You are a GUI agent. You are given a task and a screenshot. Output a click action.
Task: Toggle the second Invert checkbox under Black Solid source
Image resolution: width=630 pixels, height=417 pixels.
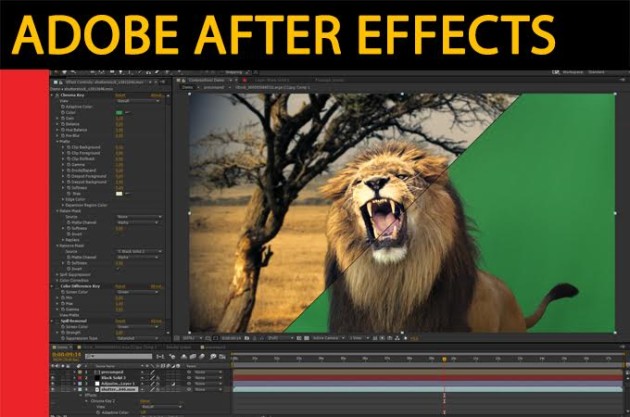pyautogui.click(x=119, y=269)
